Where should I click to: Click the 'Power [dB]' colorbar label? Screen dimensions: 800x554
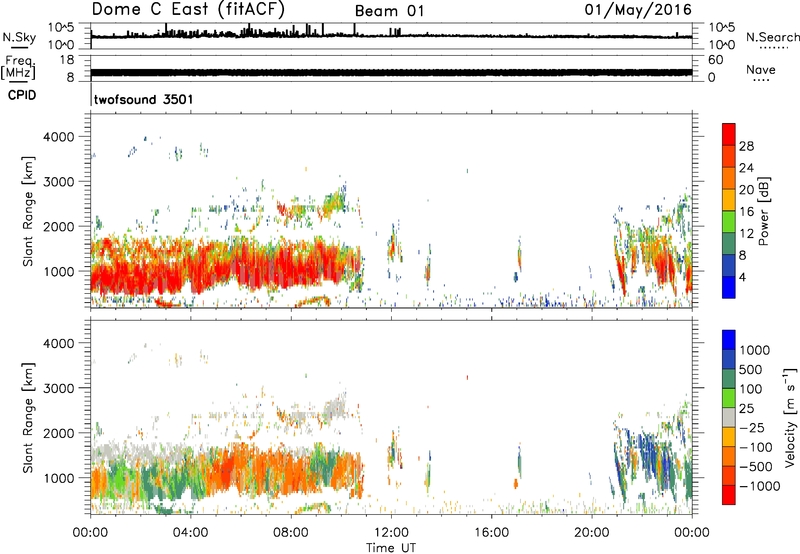[764, 211]
